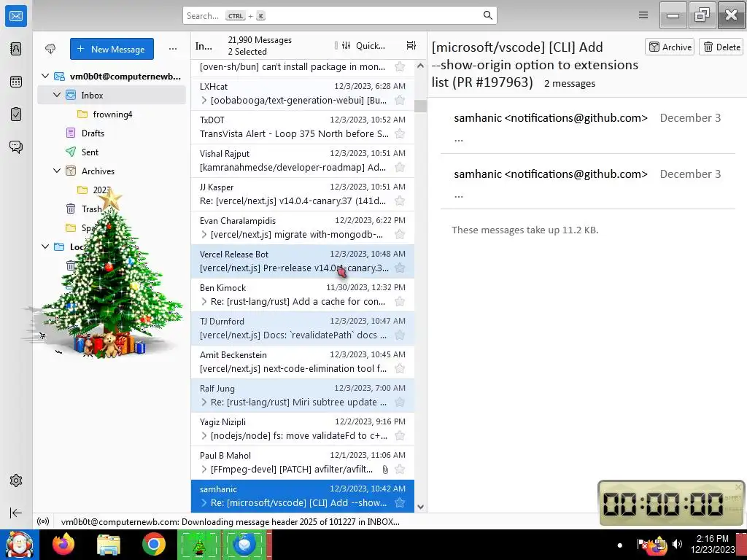Image resolution: width=747 pixels, height=560 pixels.
Task: Open Thunderbird settings gear
Action: click(x=16, y=481)
